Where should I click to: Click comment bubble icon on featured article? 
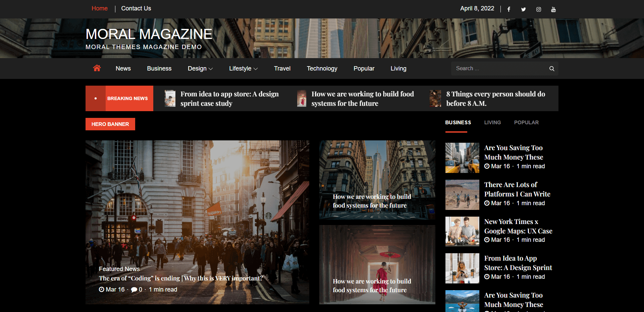pyautogui.click(x=134, y=289)
